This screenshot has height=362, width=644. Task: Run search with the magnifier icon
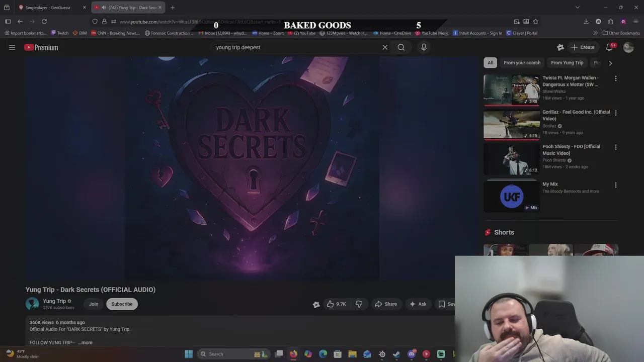pos(401,47)
